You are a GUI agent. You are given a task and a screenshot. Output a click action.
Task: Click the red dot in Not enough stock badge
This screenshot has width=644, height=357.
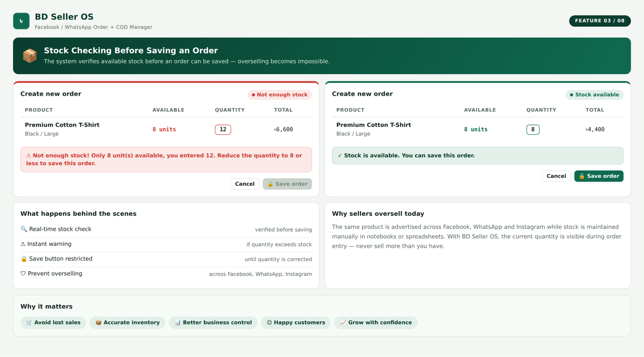pyautogui.click(x=254, y=95)
